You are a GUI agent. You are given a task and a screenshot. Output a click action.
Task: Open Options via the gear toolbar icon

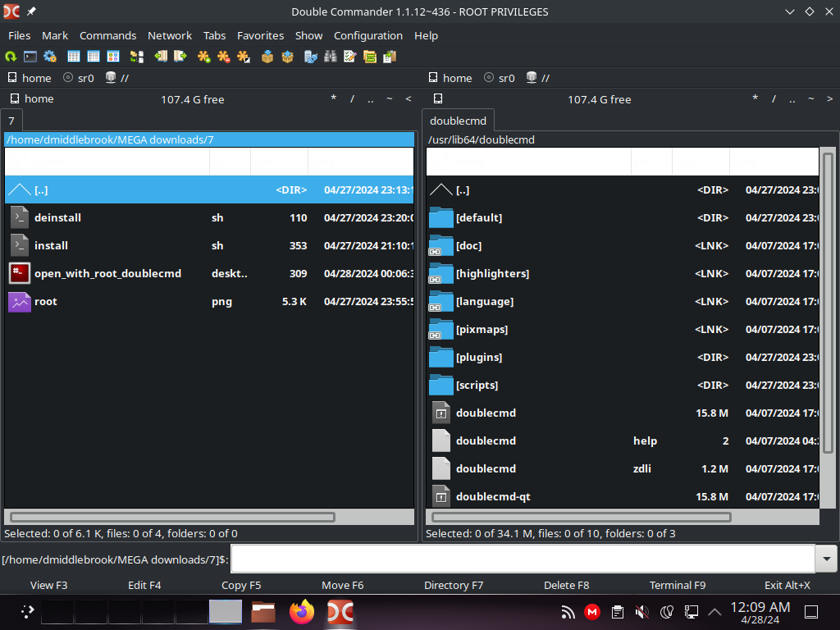(x=50, y=57)
